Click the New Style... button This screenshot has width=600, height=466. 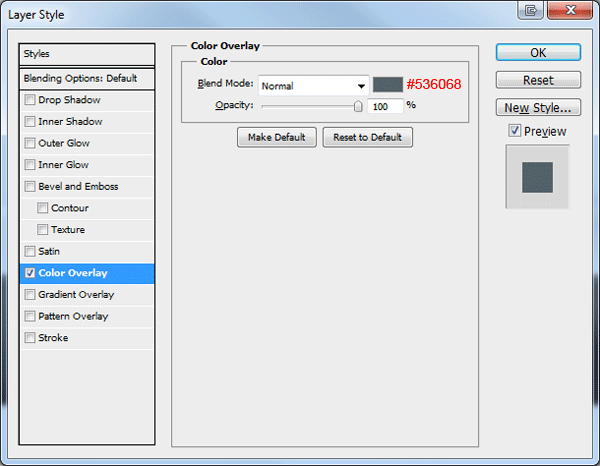coord(538,108)
